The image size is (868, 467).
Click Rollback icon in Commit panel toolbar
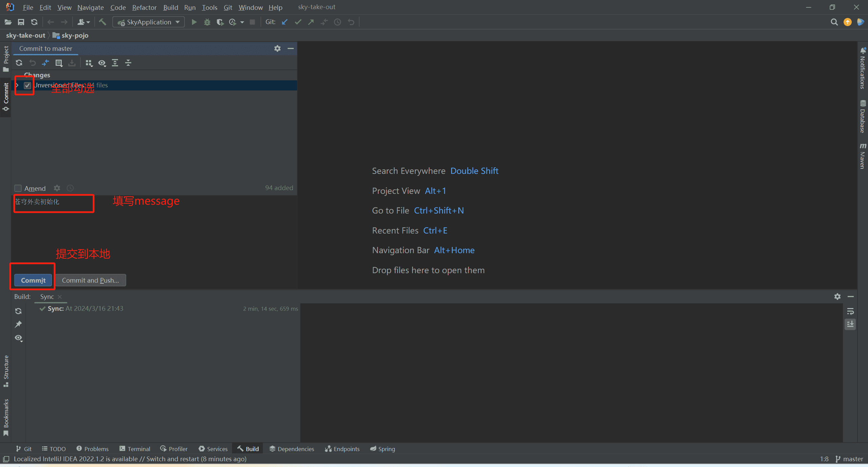[33, 63]
